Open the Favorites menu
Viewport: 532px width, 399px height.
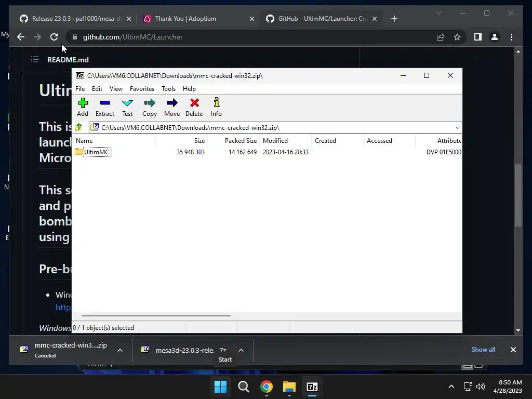tap(142, 88)
